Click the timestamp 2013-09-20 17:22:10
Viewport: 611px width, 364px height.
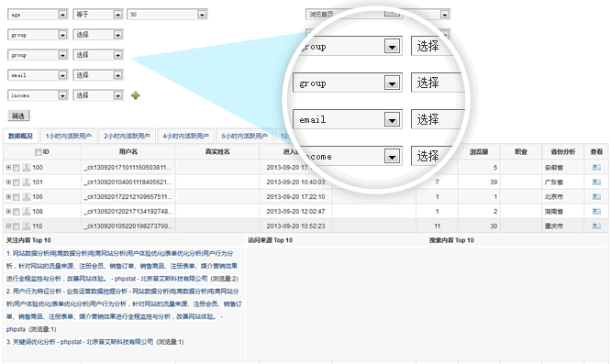point(295,196)
